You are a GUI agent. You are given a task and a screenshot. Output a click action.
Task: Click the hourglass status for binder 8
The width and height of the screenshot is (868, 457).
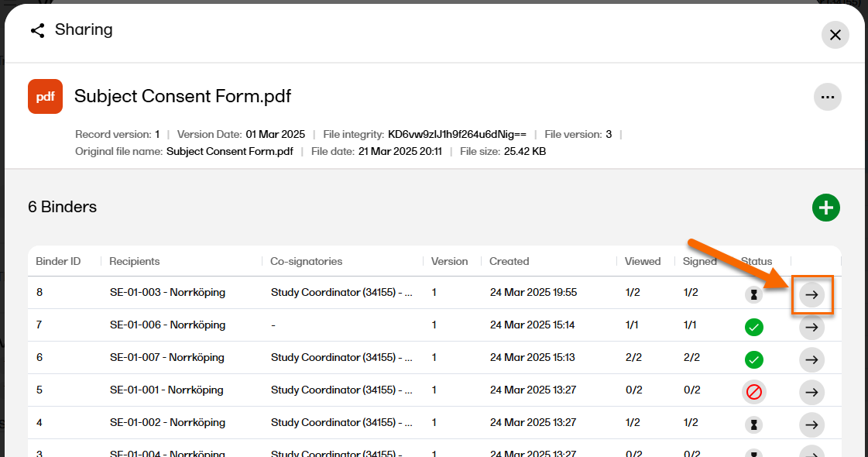[753, 294]
